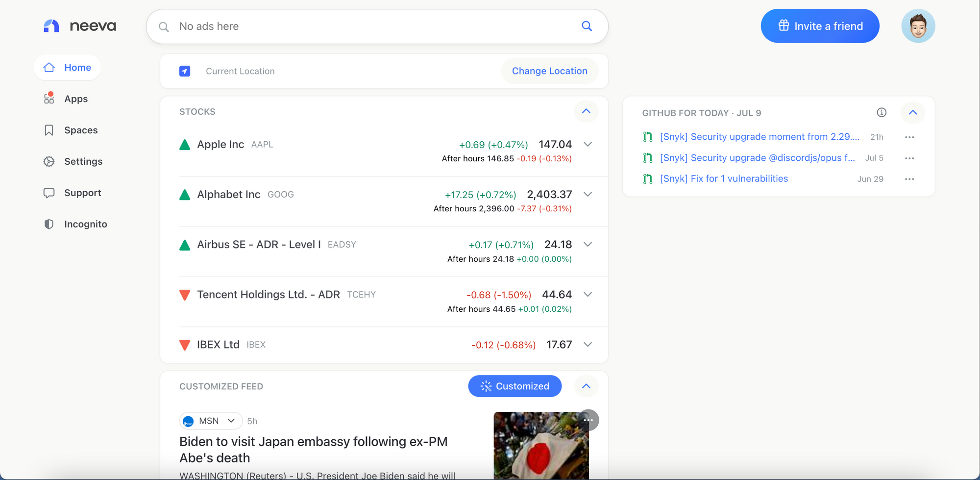The width and height of the screenshot is (980, 480).
Task: Open more options on the news thumbnail
Action: point(588,420)
